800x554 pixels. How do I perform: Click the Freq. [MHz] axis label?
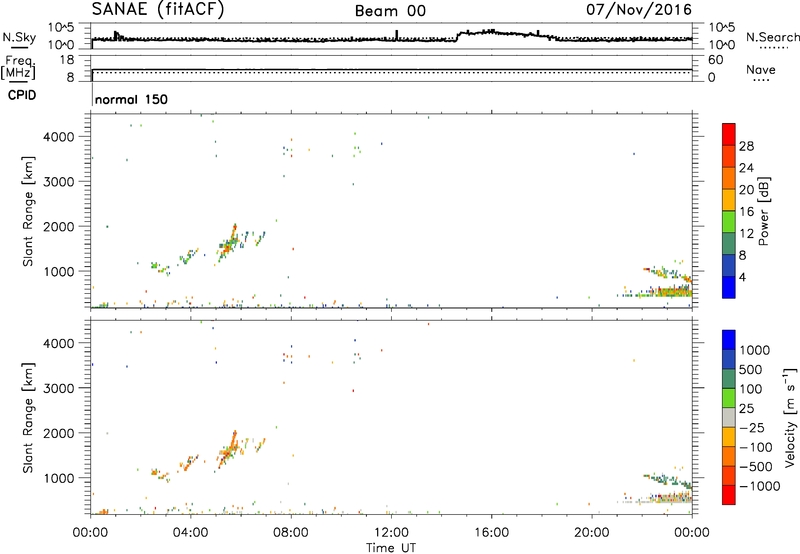click(19, 67)
